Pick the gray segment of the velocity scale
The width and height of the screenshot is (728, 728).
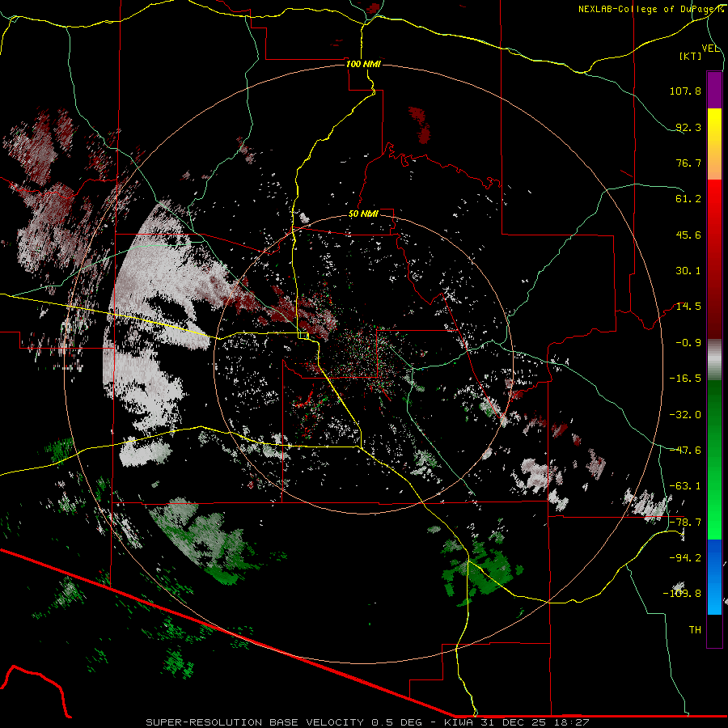pos(714,360)
